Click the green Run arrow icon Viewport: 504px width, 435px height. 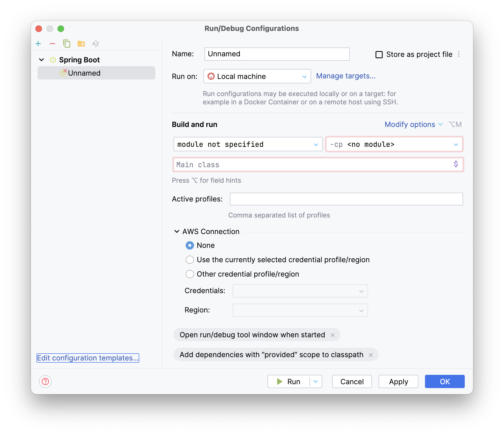coord(280,381)
